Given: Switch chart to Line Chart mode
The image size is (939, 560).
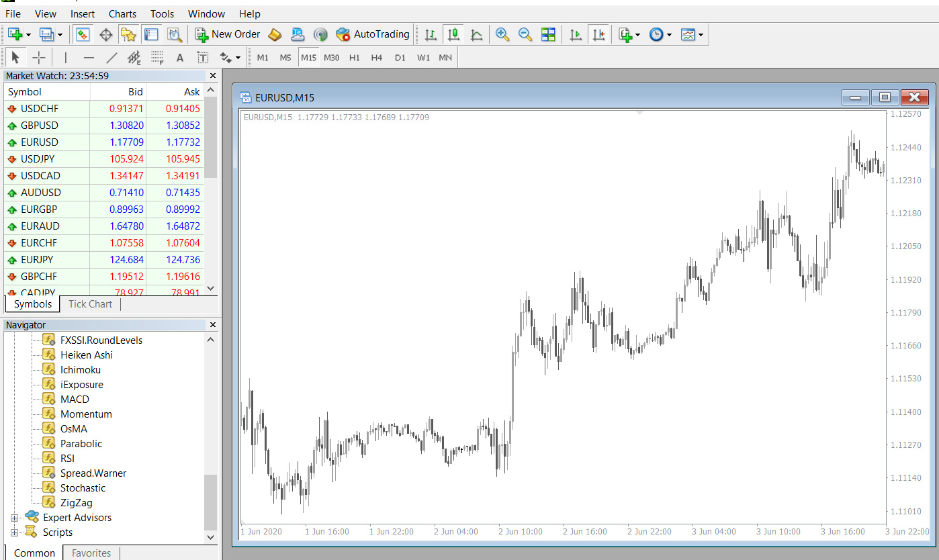Looking at the screenshot, I should [476, 34].
